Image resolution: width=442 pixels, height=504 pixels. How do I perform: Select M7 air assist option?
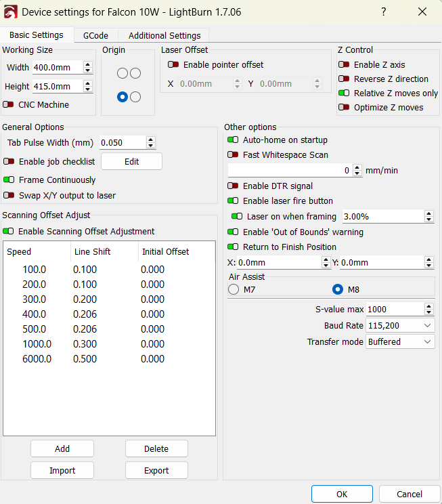[x=234, y=289]
